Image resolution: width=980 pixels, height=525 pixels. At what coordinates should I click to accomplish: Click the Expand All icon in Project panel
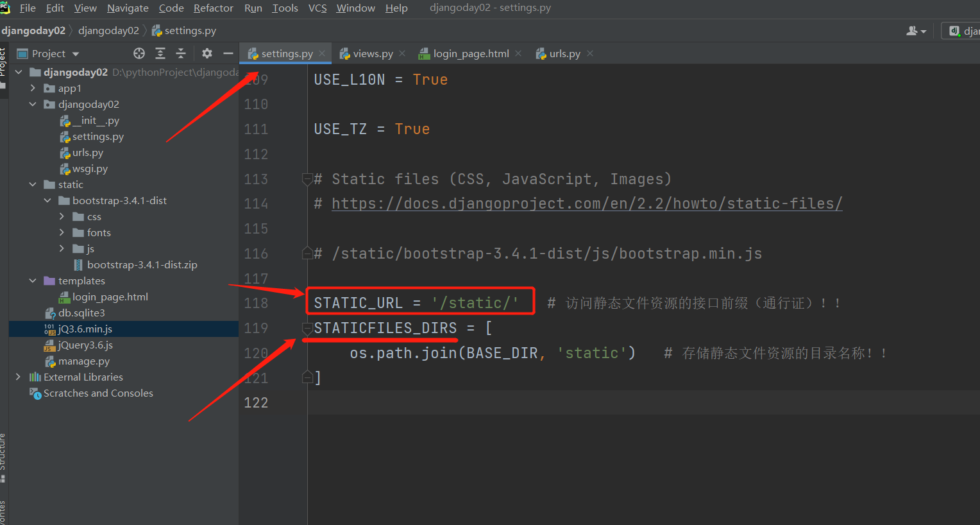pyautogui.click(x=160, y=54)
